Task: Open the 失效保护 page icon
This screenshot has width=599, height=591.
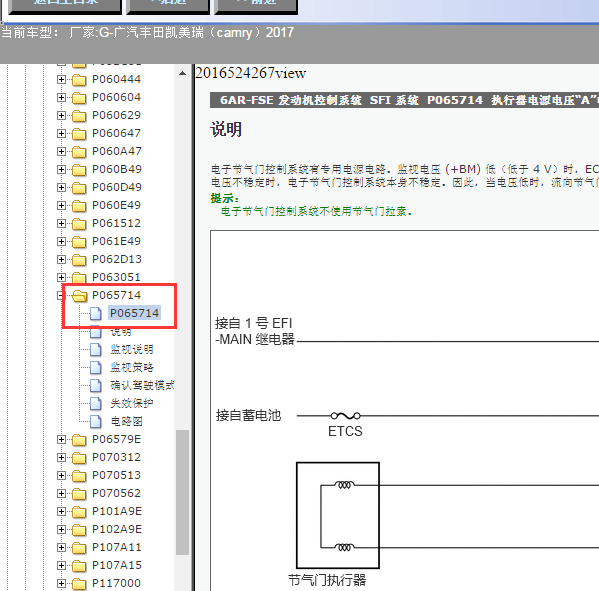Action: click(x=96, y=403)
